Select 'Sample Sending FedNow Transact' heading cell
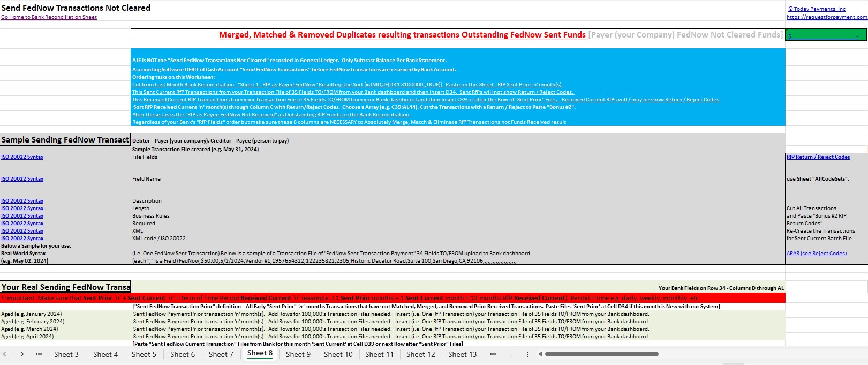Image resolution: width=868 pixels, height=365 pixels. pyautogui.click(x=65, y=139)
